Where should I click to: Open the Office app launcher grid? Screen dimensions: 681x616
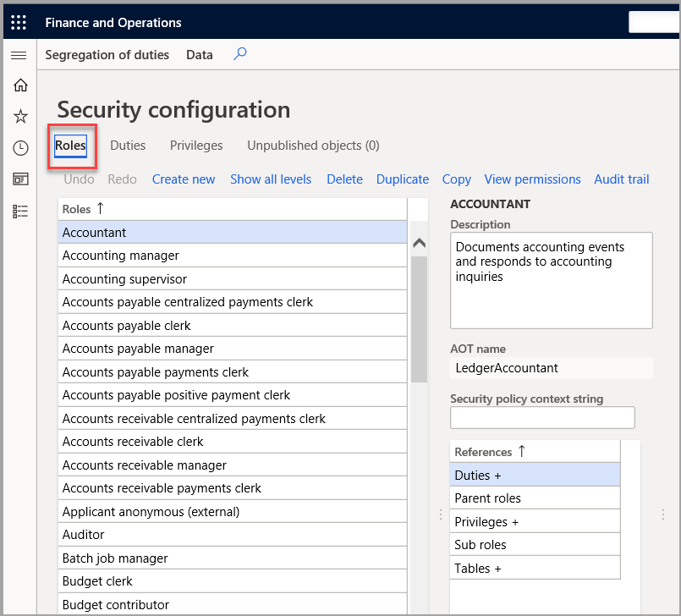tap(18, 22)
